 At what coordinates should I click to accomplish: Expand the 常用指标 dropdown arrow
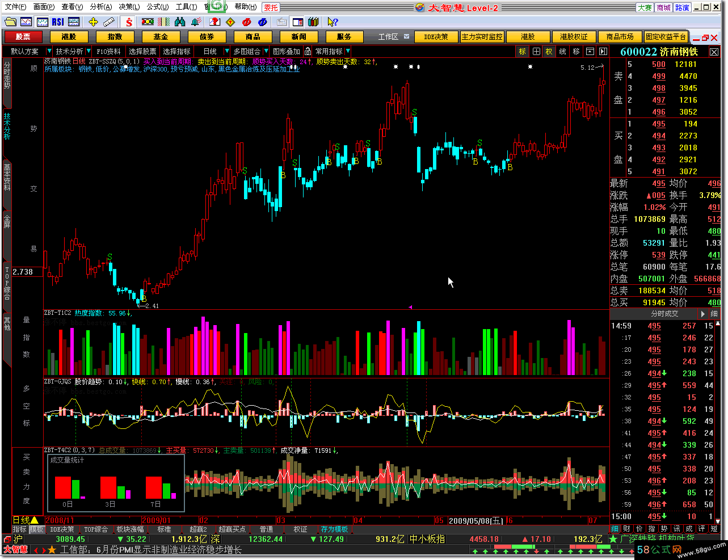[x=348, y=51]
